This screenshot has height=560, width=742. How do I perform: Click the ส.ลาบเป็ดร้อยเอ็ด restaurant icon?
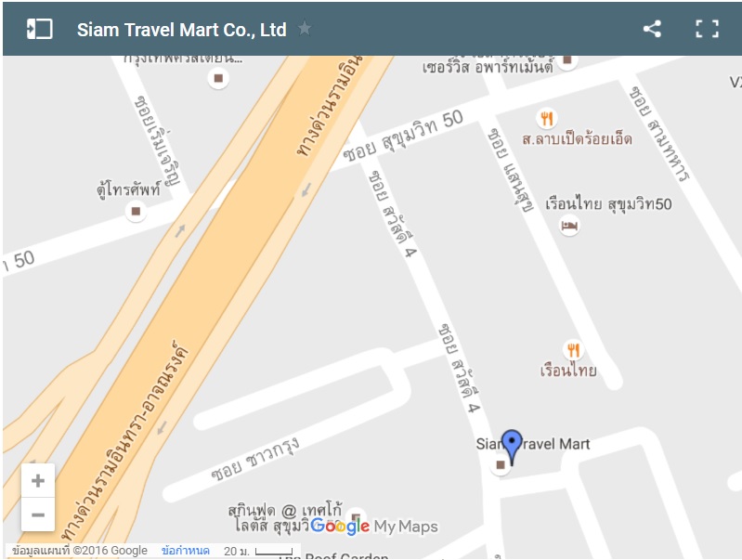(x=547, y=118)
